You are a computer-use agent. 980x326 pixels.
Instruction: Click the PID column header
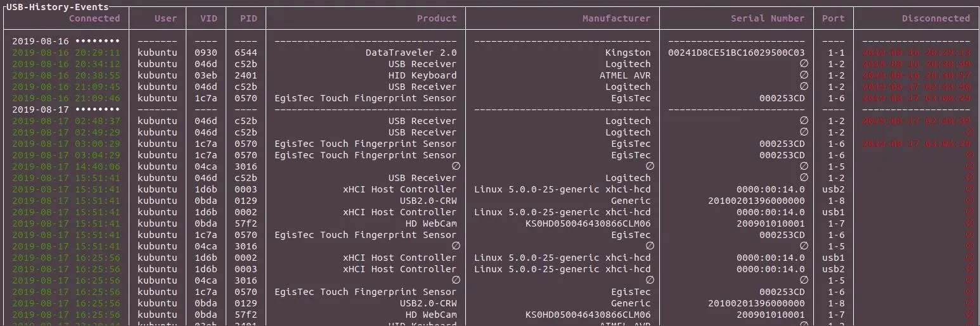[248, 18]
